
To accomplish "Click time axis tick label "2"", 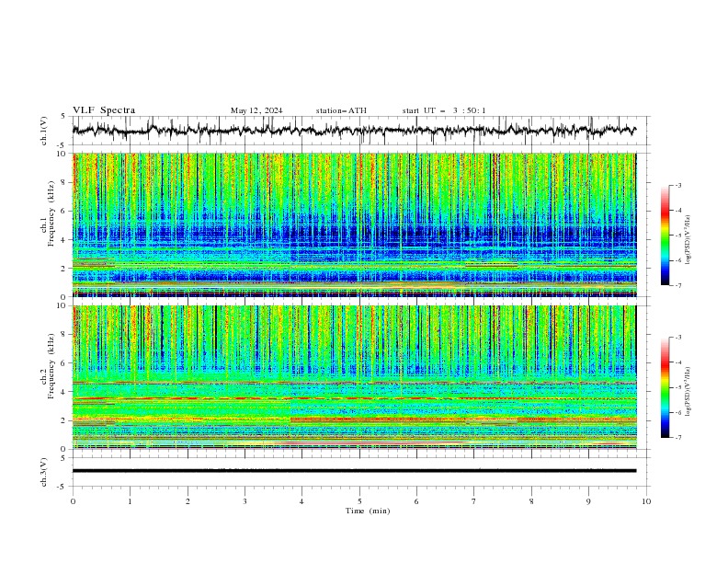I will pyautogui.click(x=188, y=501).
